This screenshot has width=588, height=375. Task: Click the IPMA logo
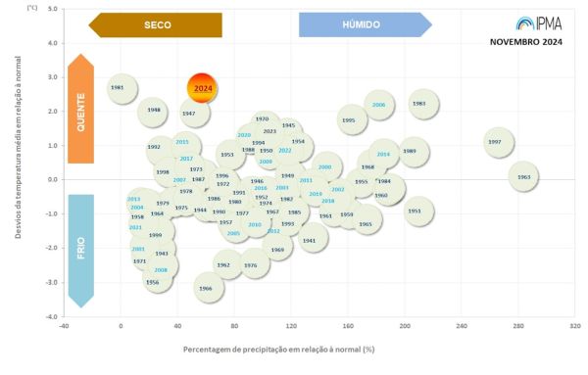pos(539,23)
